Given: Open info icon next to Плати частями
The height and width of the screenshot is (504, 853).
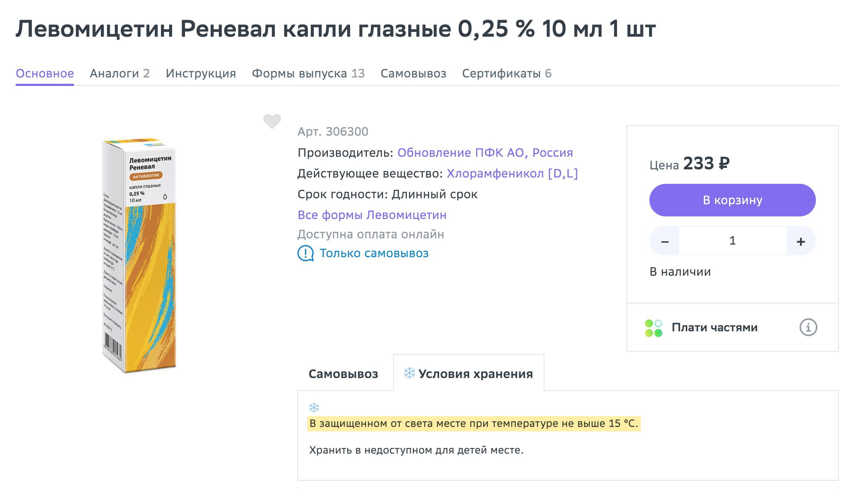Looking at the screenshot, I should 808,327.
